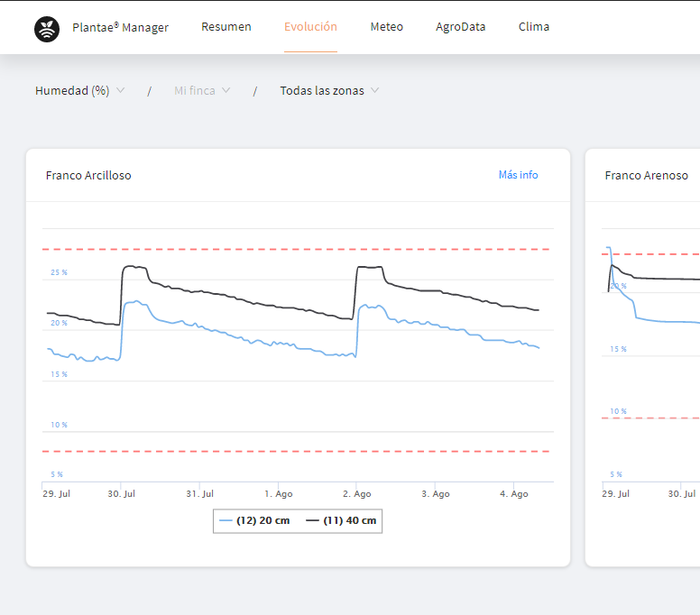Click the Plantae leaf logo icon
700x615 pixels.
[47, 29]
